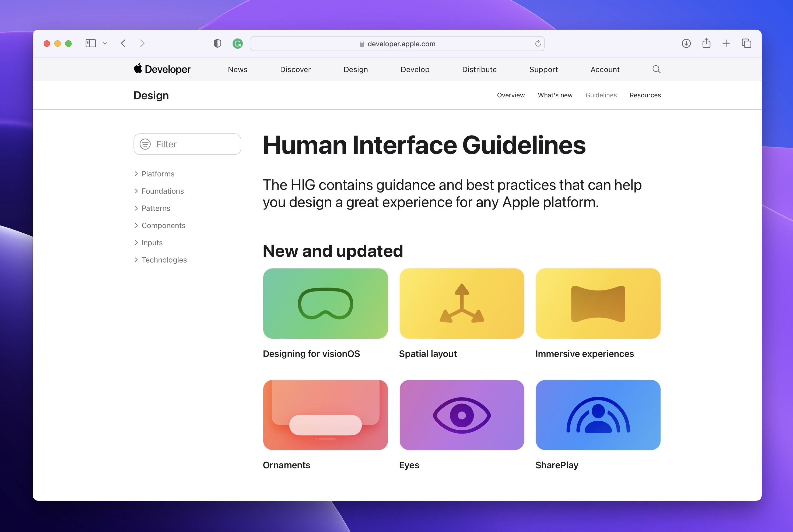Reload the page with the refresh icon
Viewport: 793px width, 532px height.
pos(538,43)
